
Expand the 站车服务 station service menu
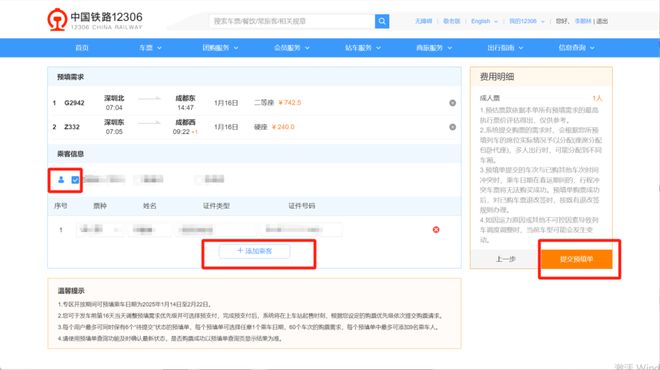(363, 48)
